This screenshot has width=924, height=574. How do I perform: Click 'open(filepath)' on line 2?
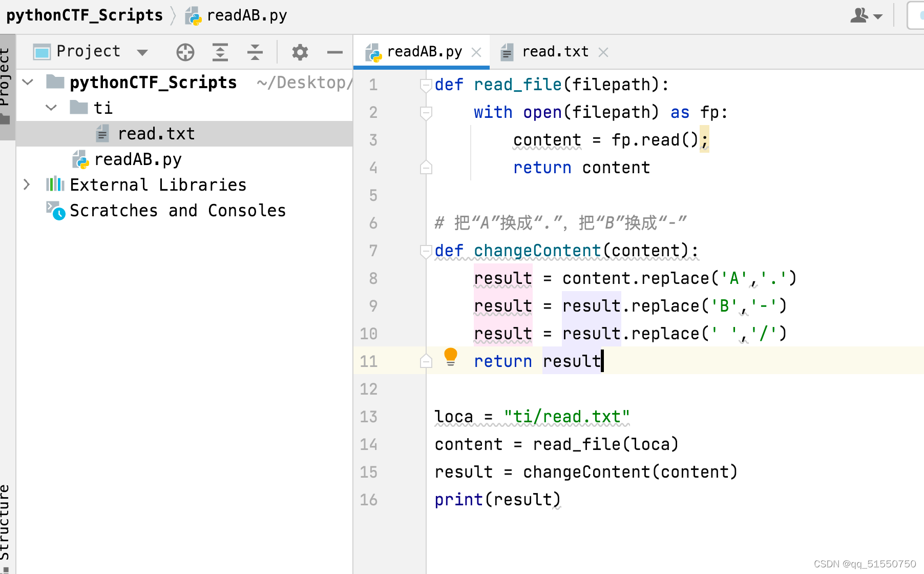[591, 112]
